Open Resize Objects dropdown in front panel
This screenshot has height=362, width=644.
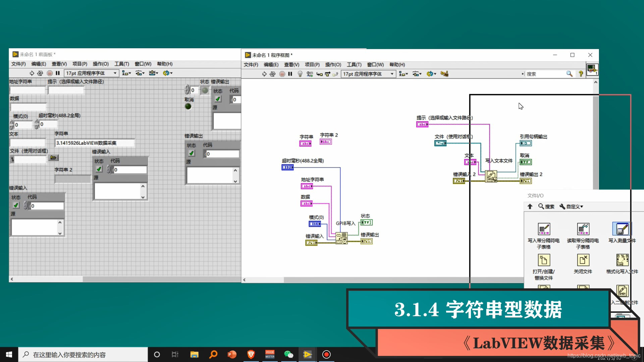click(x=154, y=73)
